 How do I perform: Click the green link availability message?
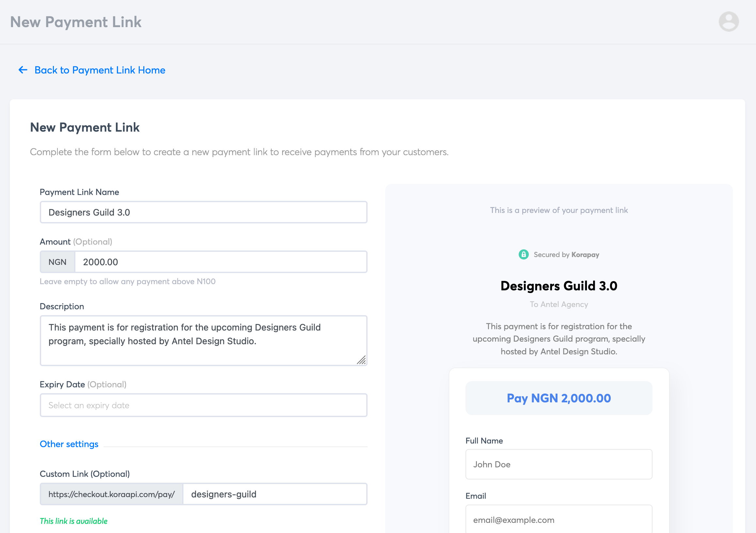[73, 521]
